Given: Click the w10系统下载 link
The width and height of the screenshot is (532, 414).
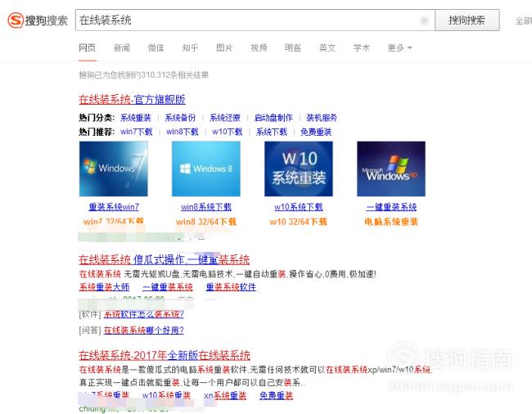Looking at the screenshot, I should click(299, 207).
